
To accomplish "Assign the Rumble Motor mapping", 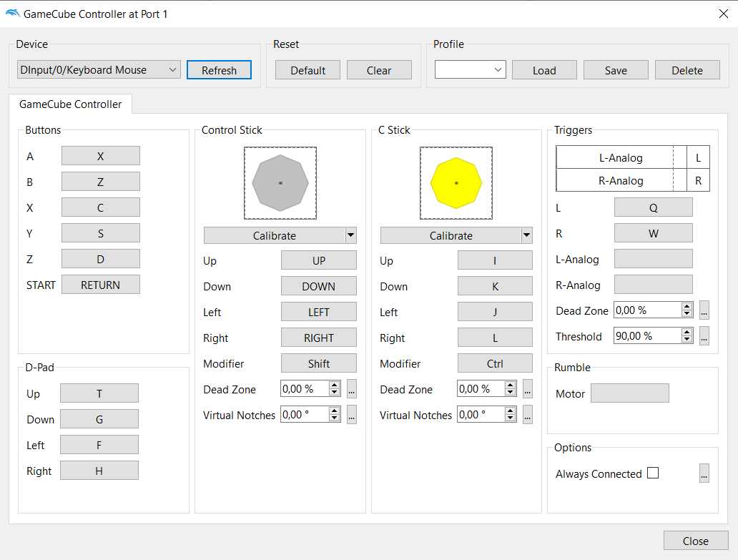I will 630,393.
